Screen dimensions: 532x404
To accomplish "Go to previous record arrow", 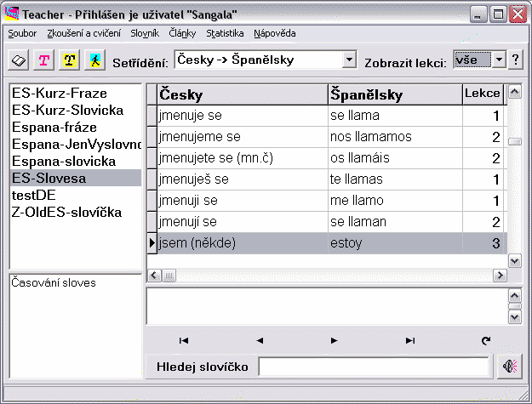I will click(x=260, y=340).
